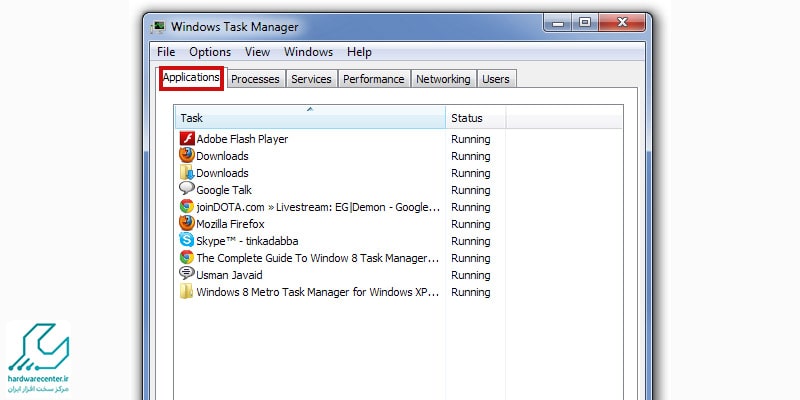
Task: Click the Chrome icon beside The Complete Guide
Action: tap(187, 258)
